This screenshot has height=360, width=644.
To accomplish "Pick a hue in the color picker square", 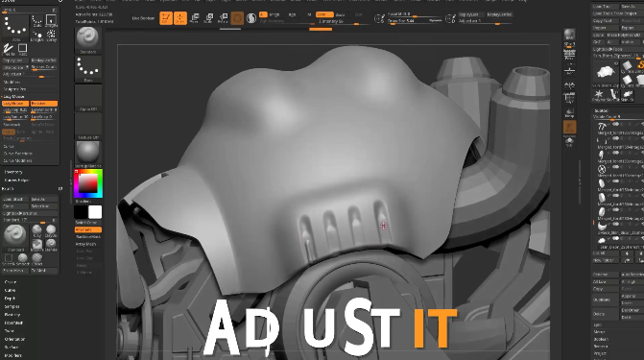I will click(x=88, y=182).
